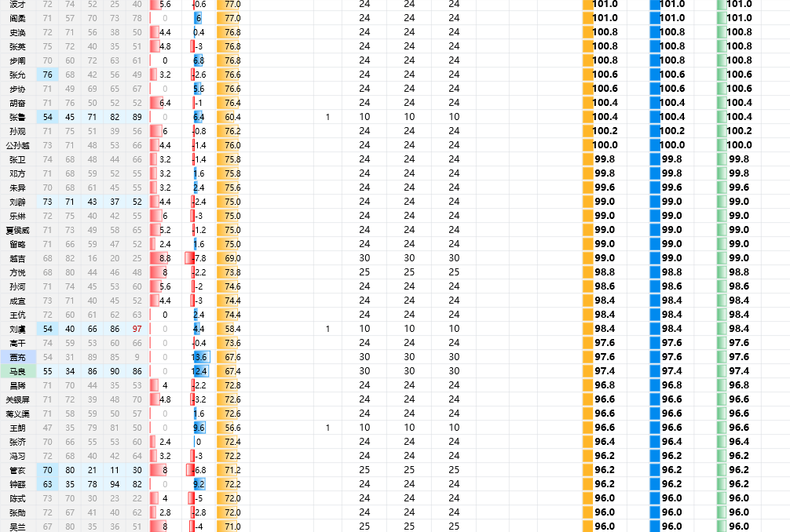This screenshot has height=532, width=790.
Task: Click the name cell 公孙越
Action: pyautogui.click(x=17, y=145)
